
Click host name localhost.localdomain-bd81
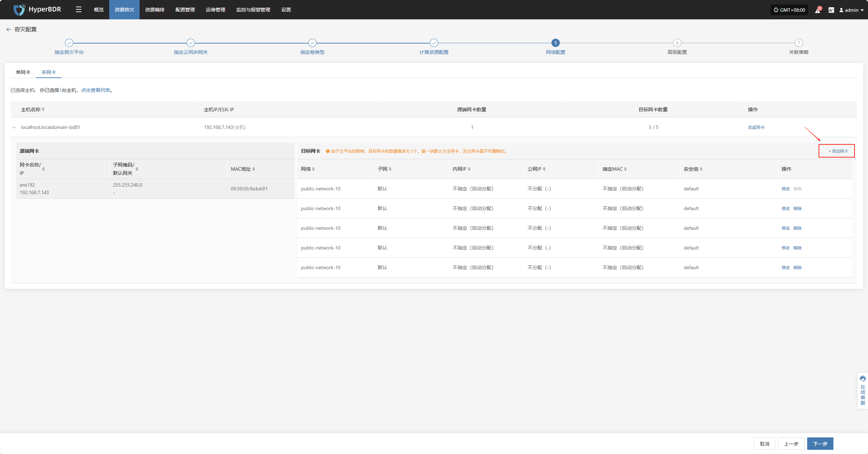point(50,127)
